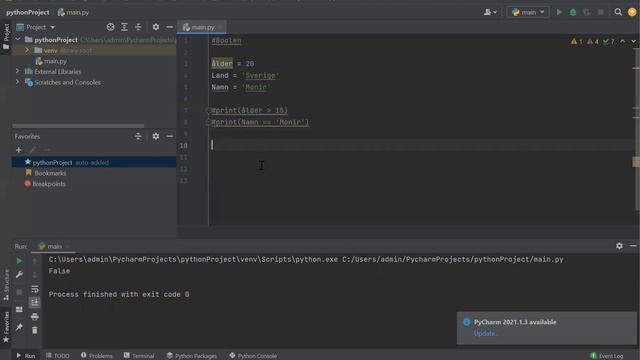Click horizontal scrollbar in Project panel

[x=78, y=126]
